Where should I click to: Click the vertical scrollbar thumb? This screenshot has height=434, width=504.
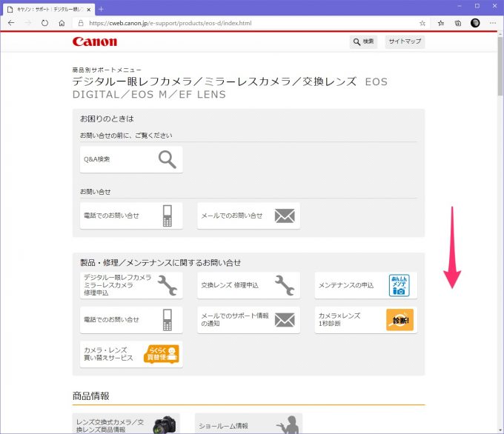(x=500, y=66)
